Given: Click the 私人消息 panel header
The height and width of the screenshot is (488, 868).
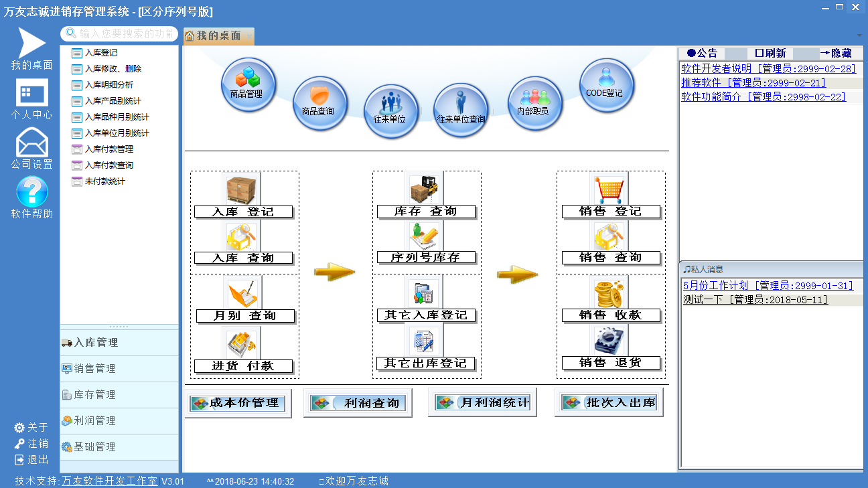Looking at the screenshot, I should 772,269.
